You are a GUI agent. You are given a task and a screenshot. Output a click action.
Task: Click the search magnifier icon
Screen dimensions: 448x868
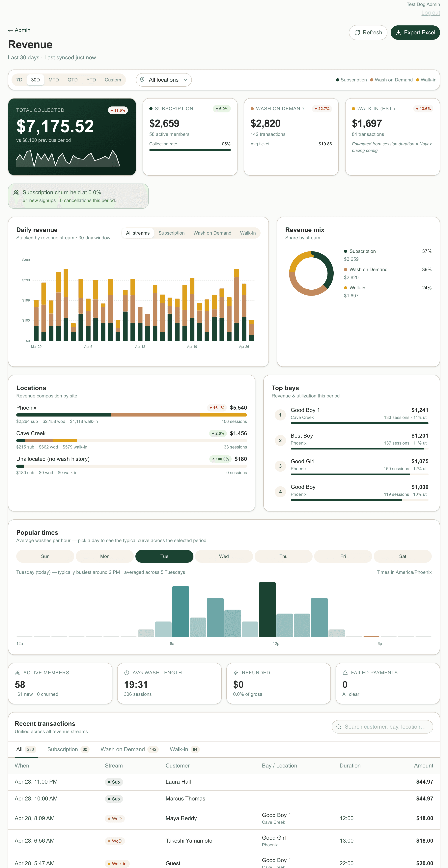point(339,727)
